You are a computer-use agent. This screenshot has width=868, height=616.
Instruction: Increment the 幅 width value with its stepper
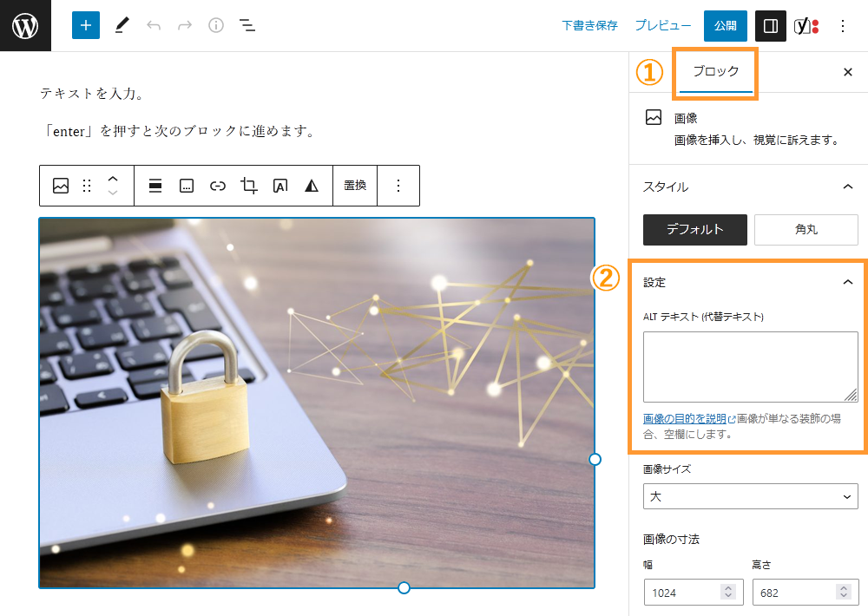click(x=727, y=588)
